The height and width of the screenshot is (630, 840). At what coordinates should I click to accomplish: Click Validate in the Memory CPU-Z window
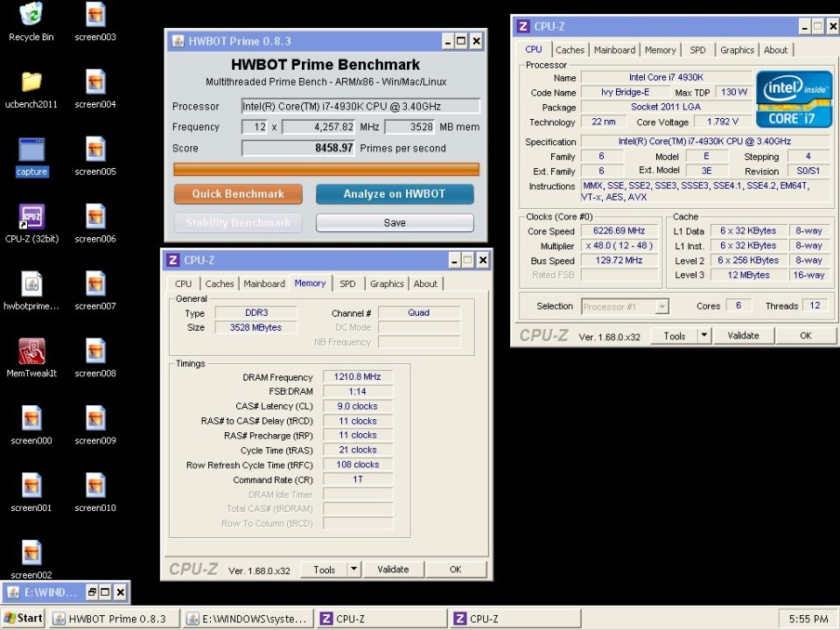click(393, 570)
